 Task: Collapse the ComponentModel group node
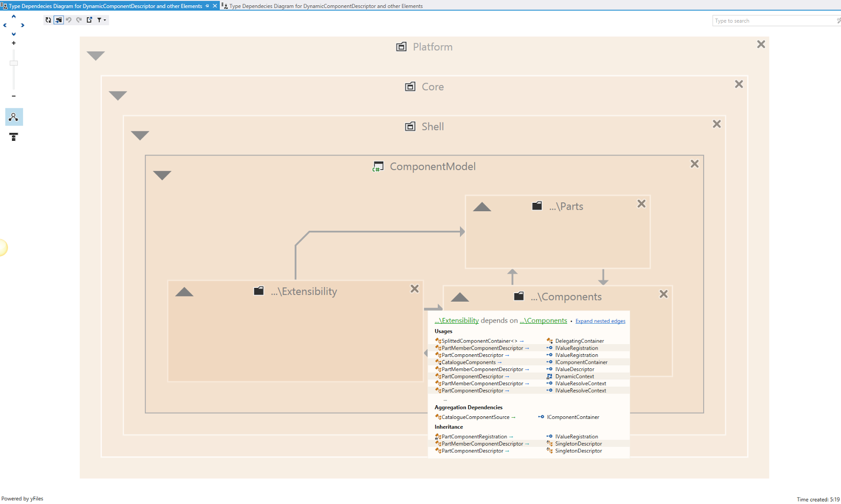coord(162,176)
